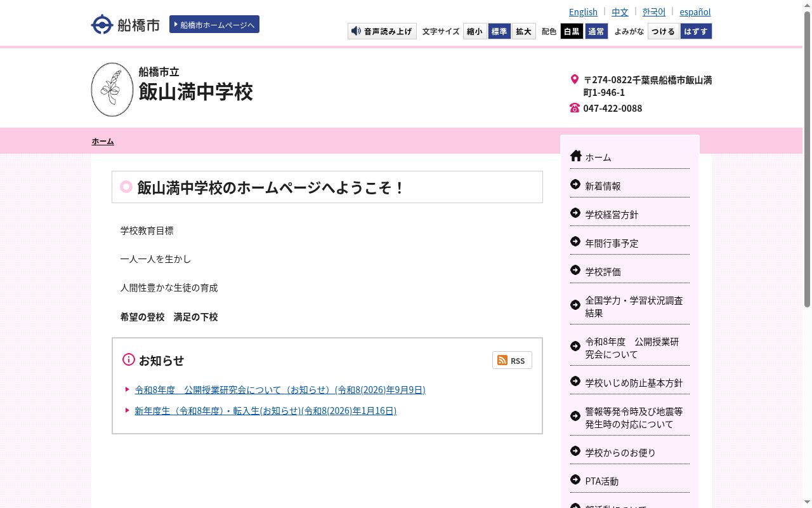
Task: Switch language to 中文
Action: [620, 11]
